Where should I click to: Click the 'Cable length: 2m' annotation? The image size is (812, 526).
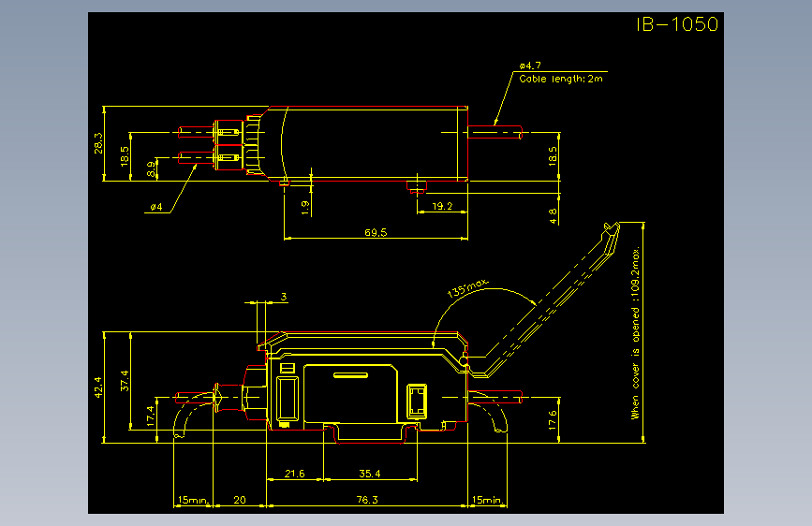[561, 79]
